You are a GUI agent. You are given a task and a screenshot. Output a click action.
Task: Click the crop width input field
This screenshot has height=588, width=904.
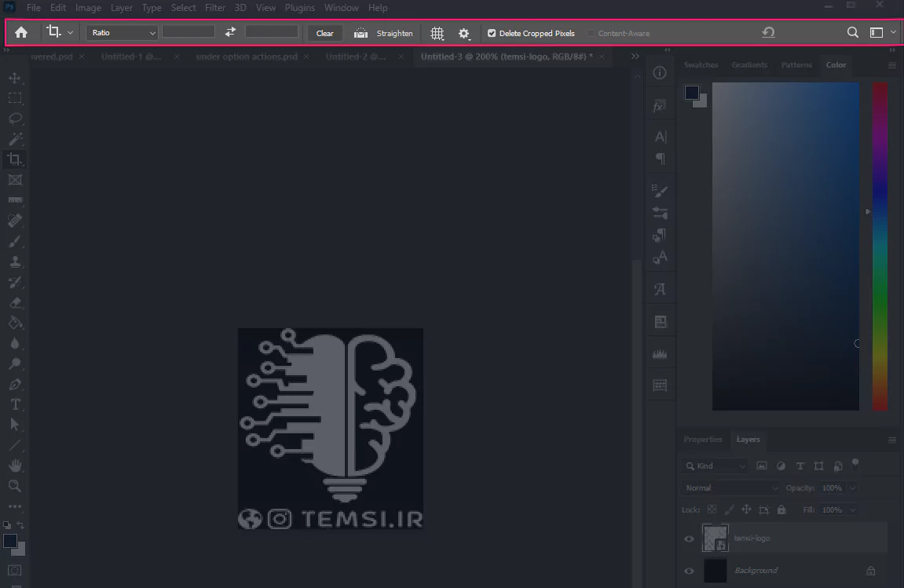point(188,32)
